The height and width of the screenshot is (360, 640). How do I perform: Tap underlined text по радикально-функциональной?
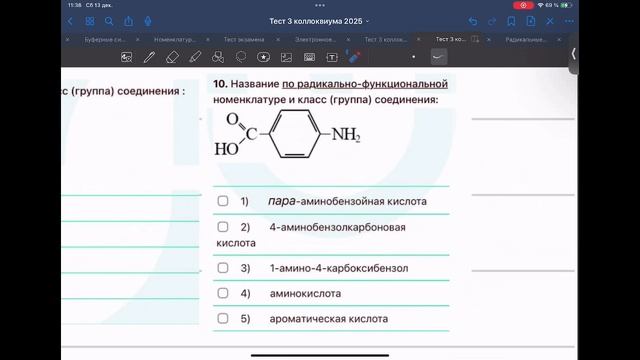point(365,84)
